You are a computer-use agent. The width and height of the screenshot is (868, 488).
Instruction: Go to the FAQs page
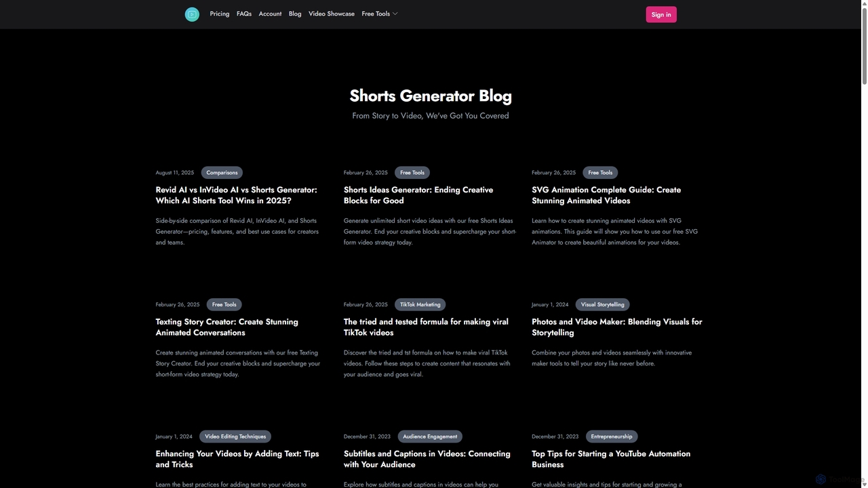(244, 14)
